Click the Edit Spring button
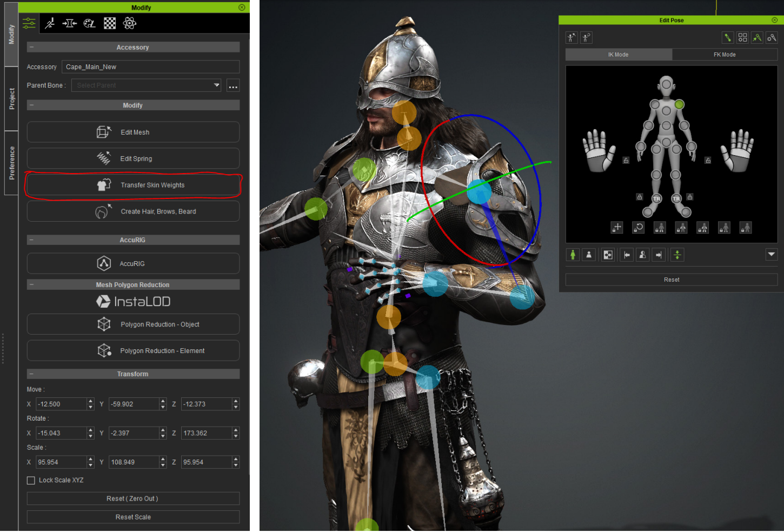The width and height of the screenshot is (784, 532). point(133,159)
